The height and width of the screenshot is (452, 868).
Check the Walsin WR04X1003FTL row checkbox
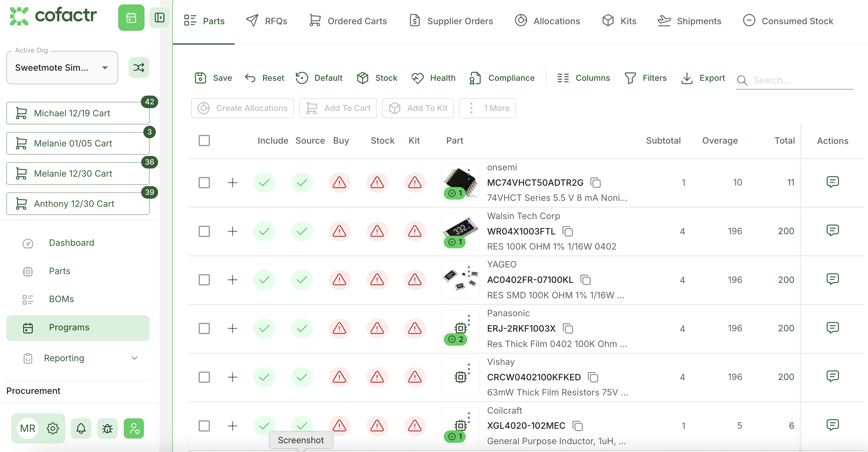coord(204,231)
